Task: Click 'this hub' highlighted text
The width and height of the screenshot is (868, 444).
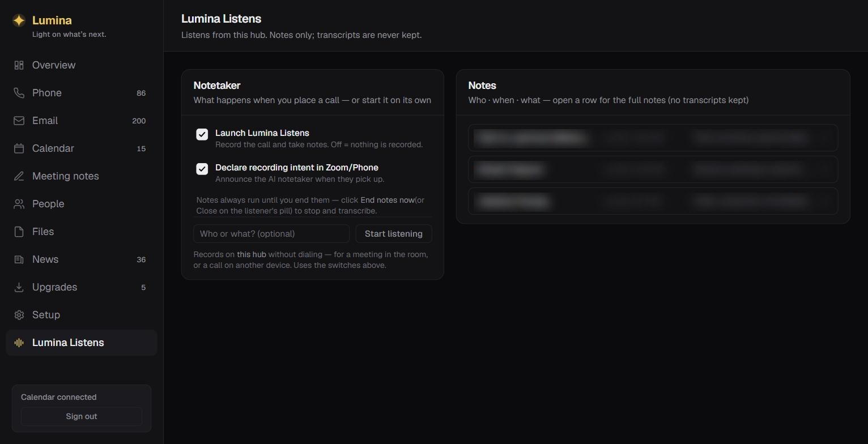Action: coord(252,254)
